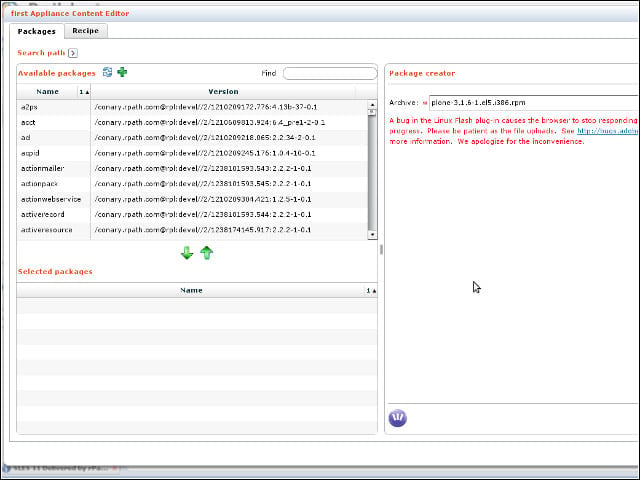
Task: Select the actionmailer package row
Action: pos(192,168)
